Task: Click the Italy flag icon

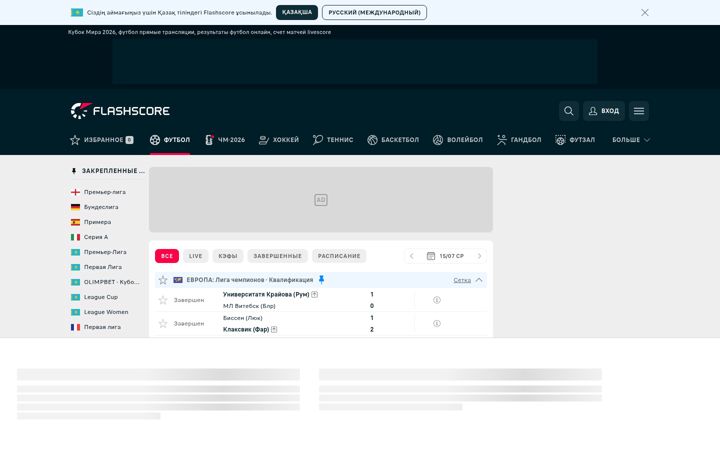Action: tap(75, 237)
